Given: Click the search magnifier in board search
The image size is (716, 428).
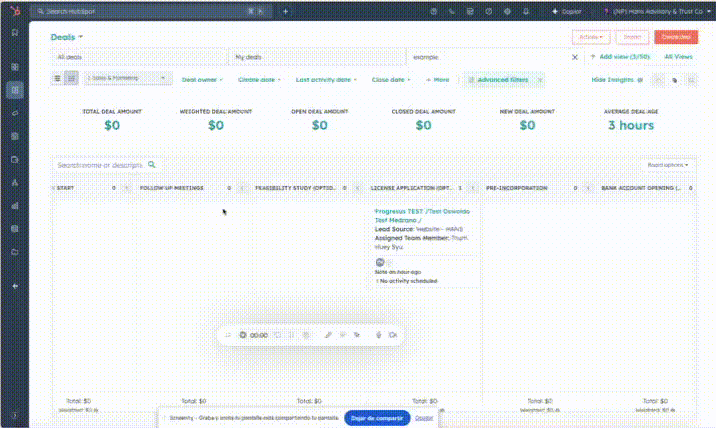Looking at the screenshot, I should coord(152,164).
